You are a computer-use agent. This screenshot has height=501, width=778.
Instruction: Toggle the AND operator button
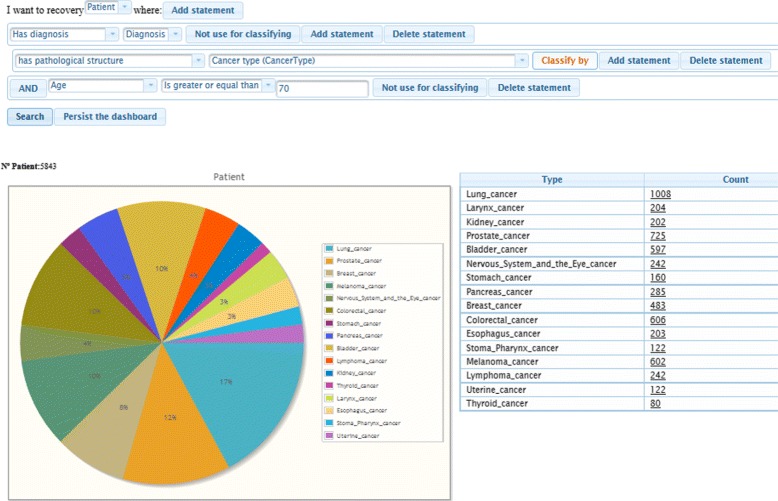(28, 89)
